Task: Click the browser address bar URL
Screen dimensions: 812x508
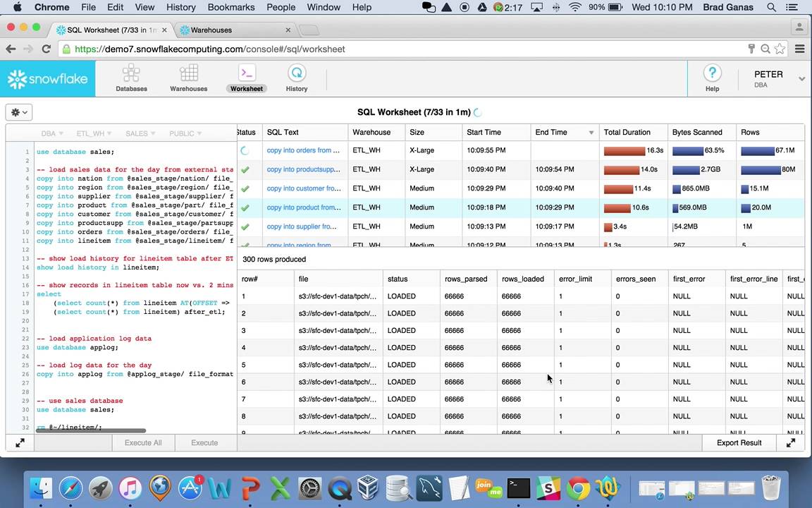Action: tap(210, 49)
